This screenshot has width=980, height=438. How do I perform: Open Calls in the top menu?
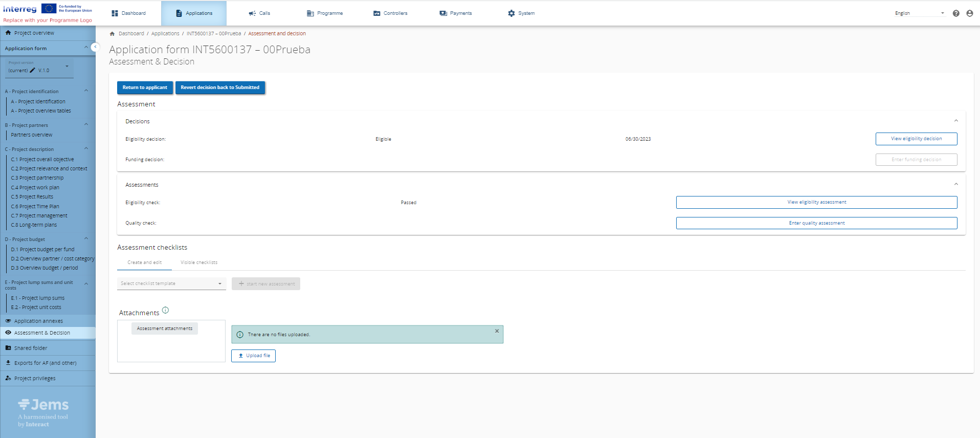coord(259,13)
